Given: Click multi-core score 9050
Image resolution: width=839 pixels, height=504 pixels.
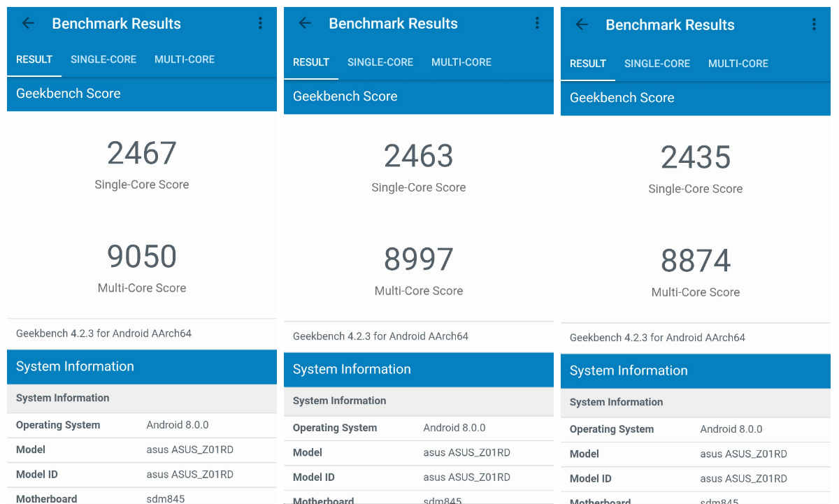Looking at the screenshot, I should (142, 257).
